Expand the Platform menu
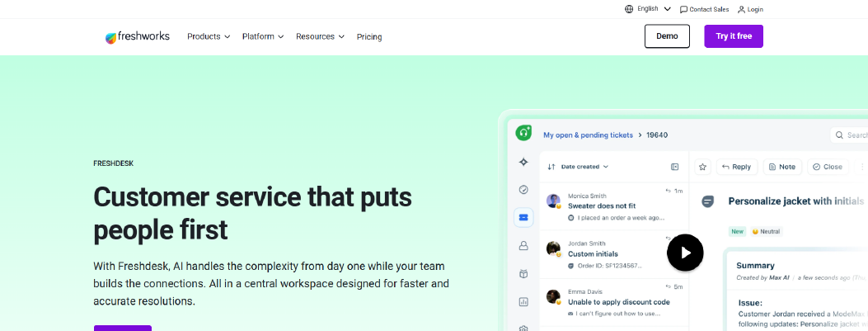This screenshot has height=331, width=868. click(x=262, y=36)
